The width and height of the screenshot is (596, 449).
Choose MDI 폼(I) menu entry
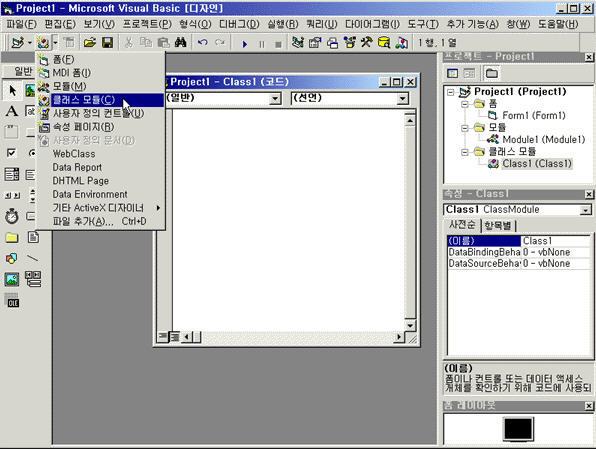[x=100, y=73]
